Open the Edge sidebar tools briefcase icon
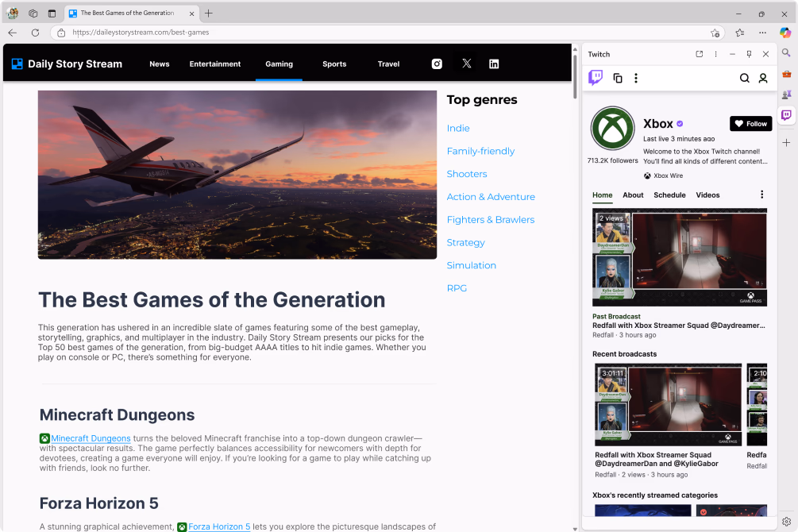The height and width of the screenshot is (532, 798). pyautogui.click(x=786, y=75)
